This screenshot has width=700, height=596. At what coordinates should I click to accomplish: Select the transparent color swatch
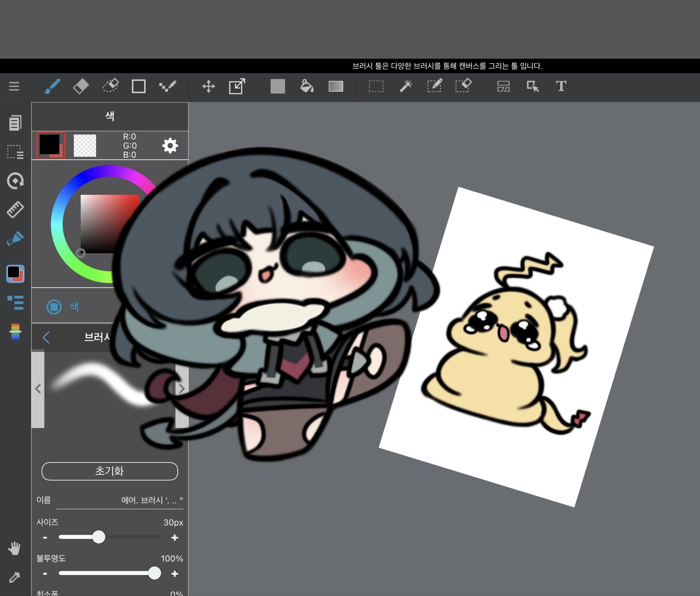pos(85,146)
